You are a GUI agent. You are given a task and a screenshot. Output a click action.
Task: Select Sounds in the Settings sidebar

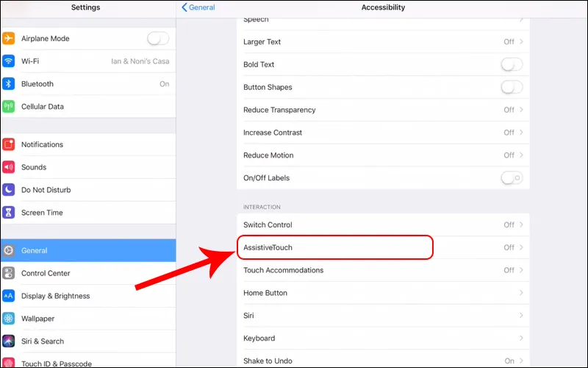(x=88, y=167)
